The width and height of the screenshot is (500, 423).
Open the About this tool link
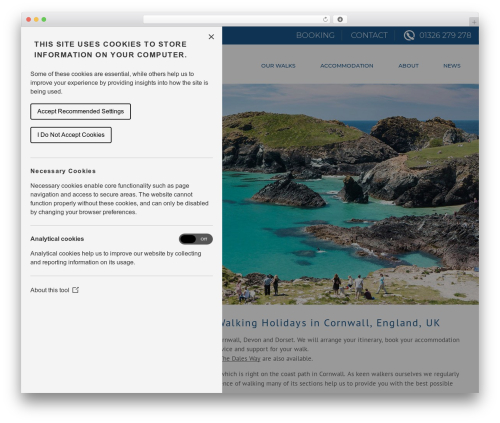(x=50, y=290)
